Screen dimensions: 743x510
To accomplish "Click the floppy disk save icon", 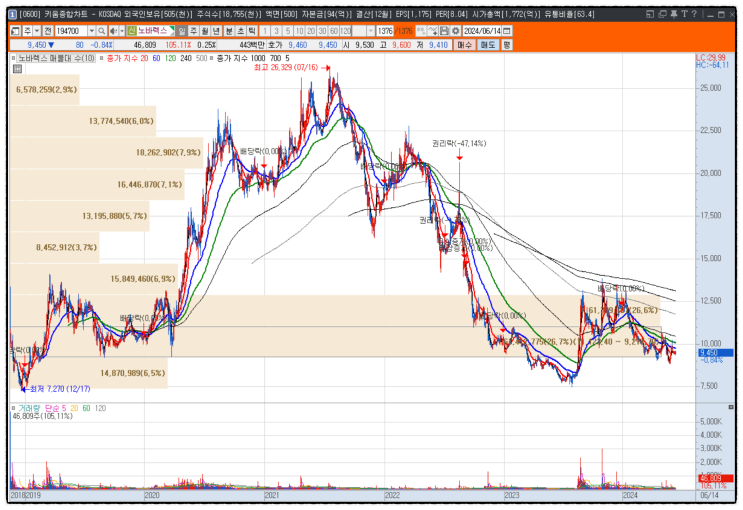I will tap(444, 31).
